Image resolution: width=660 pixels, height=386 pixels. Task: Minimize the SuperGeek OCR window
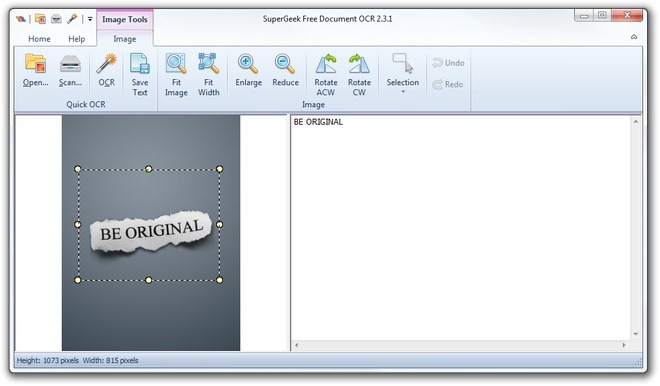tap(584, 16)
